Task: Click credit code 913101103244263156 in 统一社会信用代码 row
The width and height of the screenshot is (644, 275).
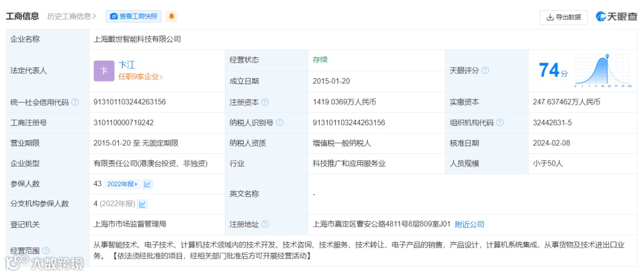Action: pyautogui.click(x=130, y=103)
